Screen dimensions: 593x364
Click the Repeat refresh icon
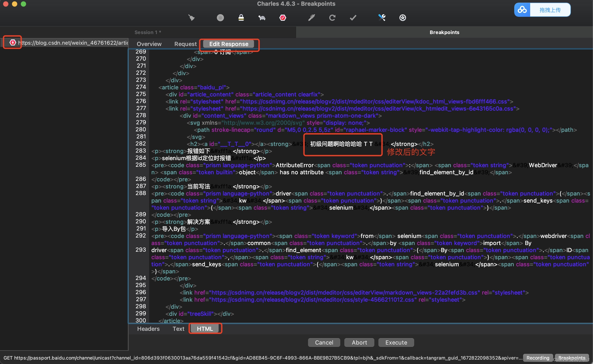(x=332, y=17)
